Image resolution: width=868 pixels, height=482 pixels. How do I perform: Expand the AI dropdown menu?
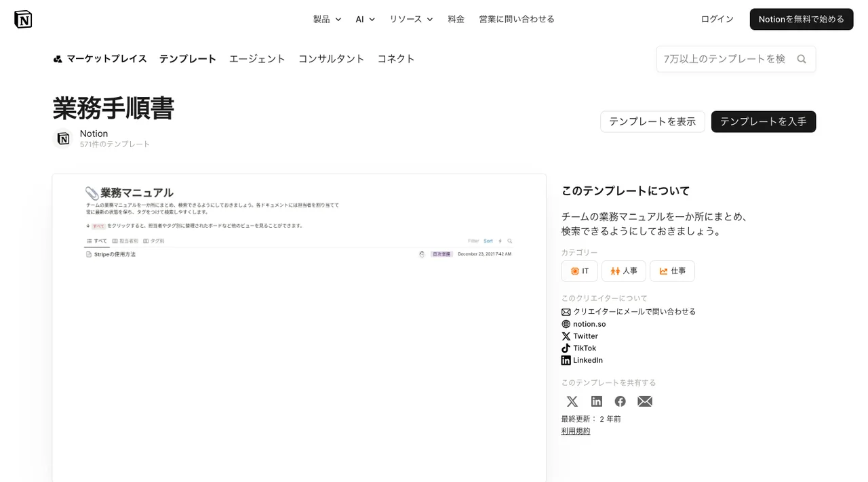(x=365, y=19)
